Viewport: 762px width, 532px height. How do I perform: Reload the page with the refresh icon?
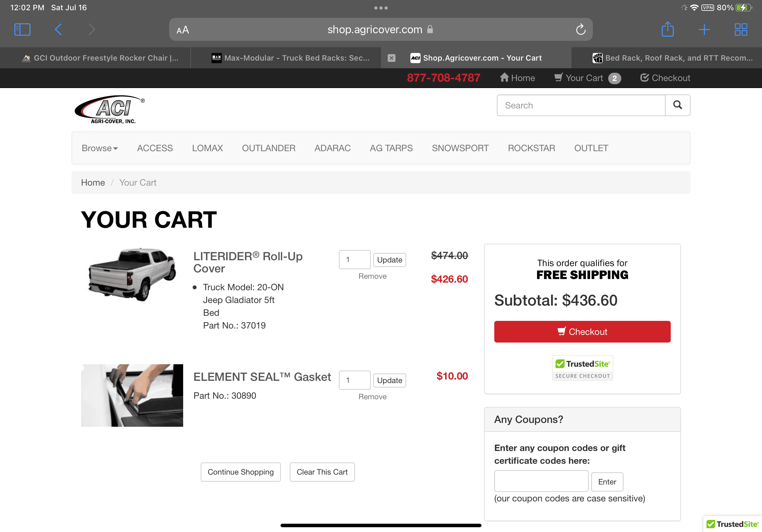(580, 30)
